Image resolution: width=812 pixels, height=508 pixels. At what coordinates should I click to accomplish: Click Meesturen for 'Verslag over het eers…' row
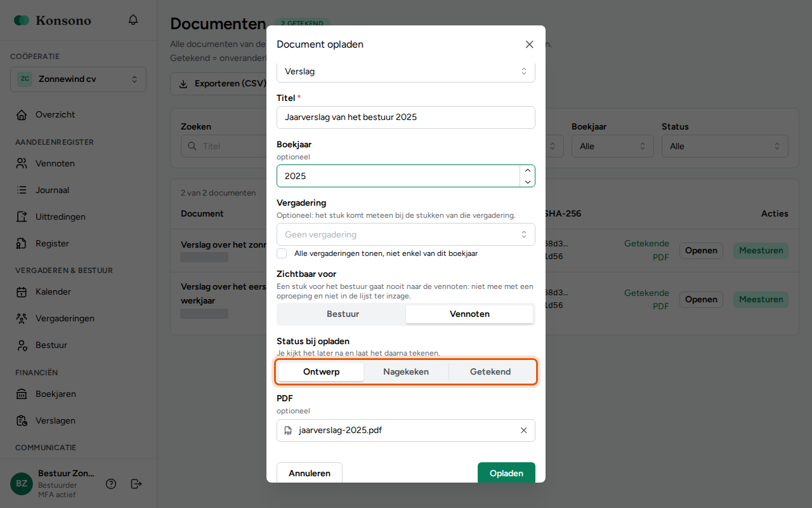coord(761,300)
